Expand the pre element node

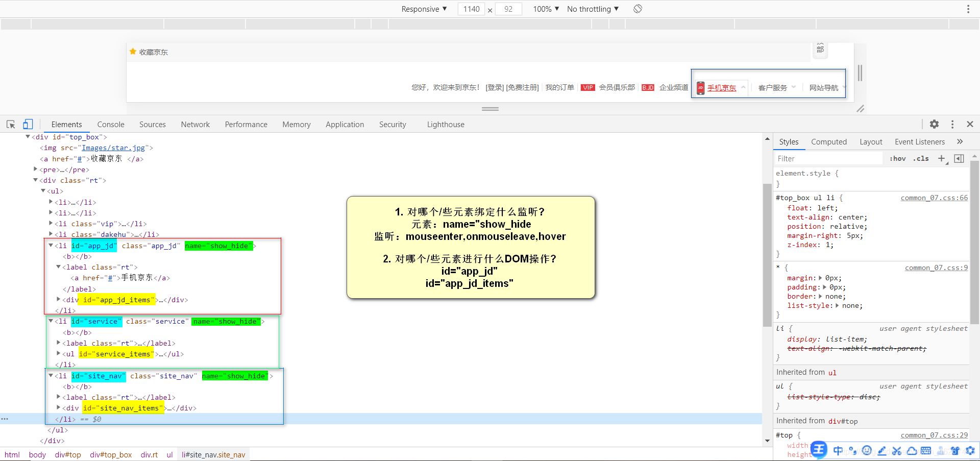click(36, 169)
